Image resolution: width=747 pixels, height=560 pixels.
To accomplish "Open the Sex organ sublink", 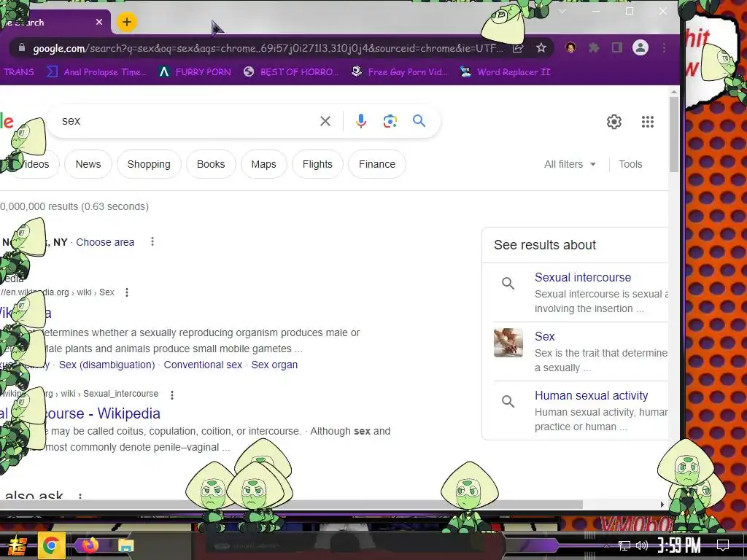I will click(x=274, y=365).
